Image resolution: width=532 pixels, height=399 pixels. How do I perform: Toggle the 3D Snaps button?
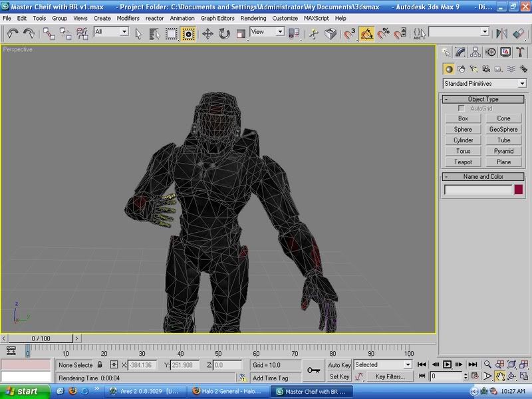point(350,34)
